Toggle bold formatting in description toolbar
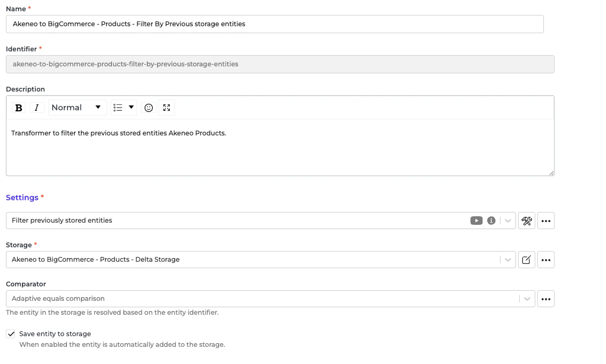Viewport: 606px width, 364px height. pyautogui.click(x=19, y=108)
